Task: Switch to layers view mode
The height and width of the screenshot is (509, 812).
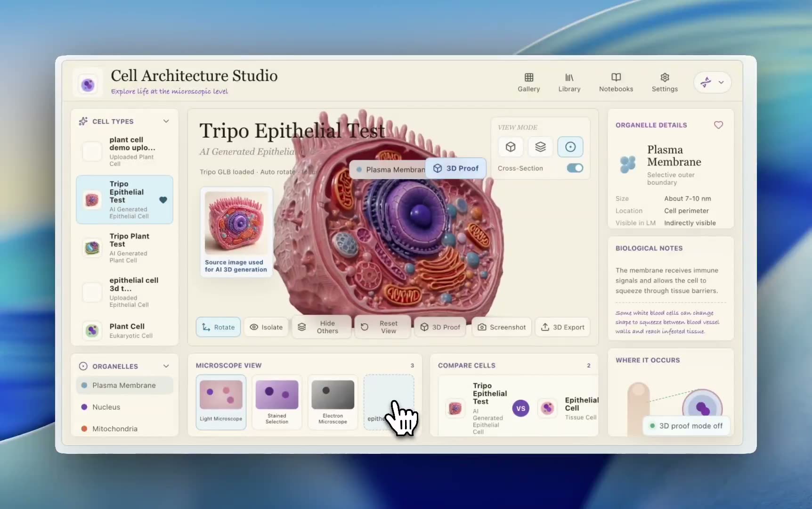Action: pyautogui.click(x=540, y=147)
